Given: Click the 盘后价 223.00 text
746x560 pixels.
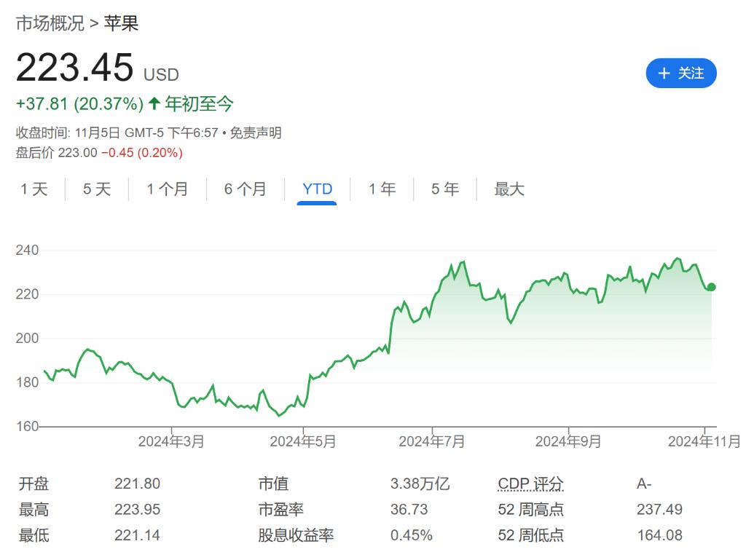Looking at the screenshot, I should 56,153.
